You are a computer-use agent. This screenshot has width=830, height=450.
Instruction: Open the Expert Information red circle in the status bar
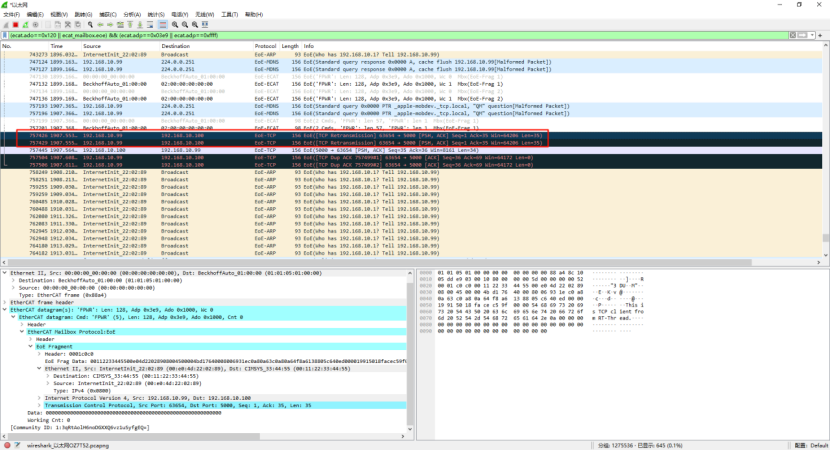[7, 445]
